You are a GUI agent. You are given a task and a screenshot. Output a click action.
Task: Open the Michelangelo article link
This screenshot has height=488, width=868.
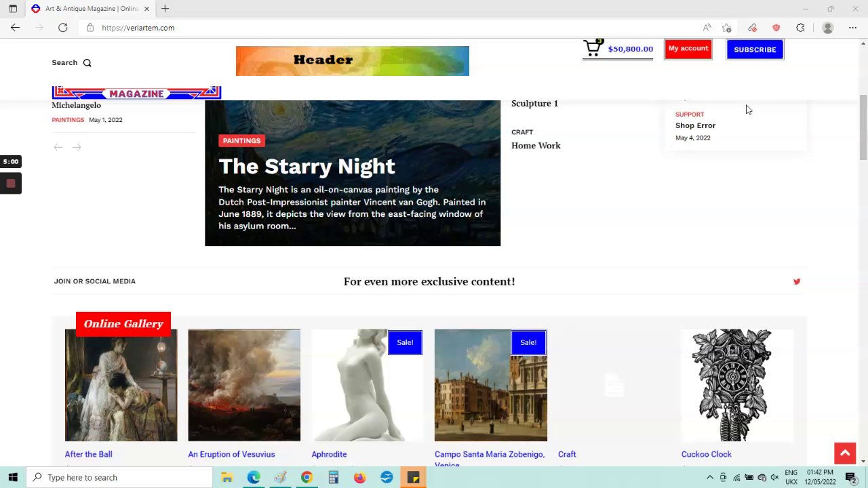pos(76,105)
